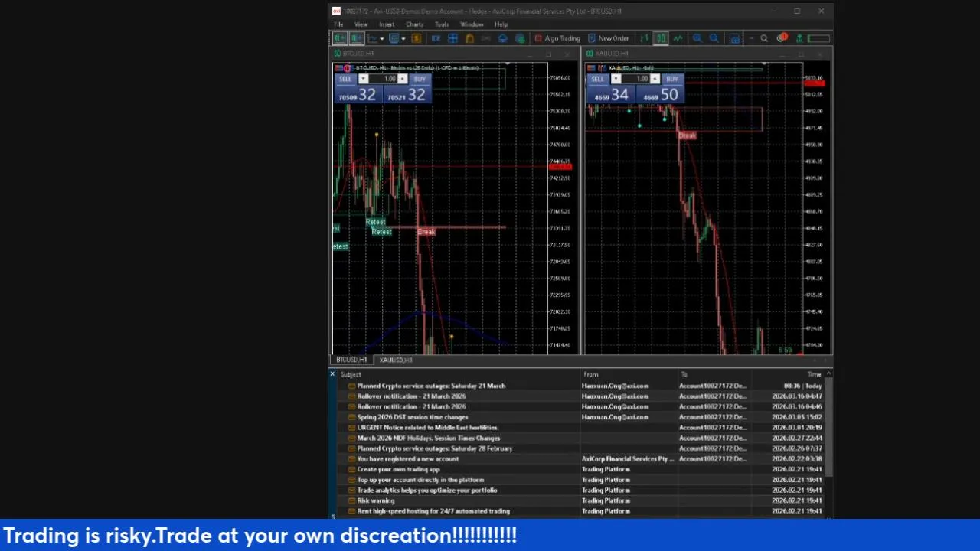Open the Window menu
The width and height of the screenshot is (980, 551).
click(472, 24)
